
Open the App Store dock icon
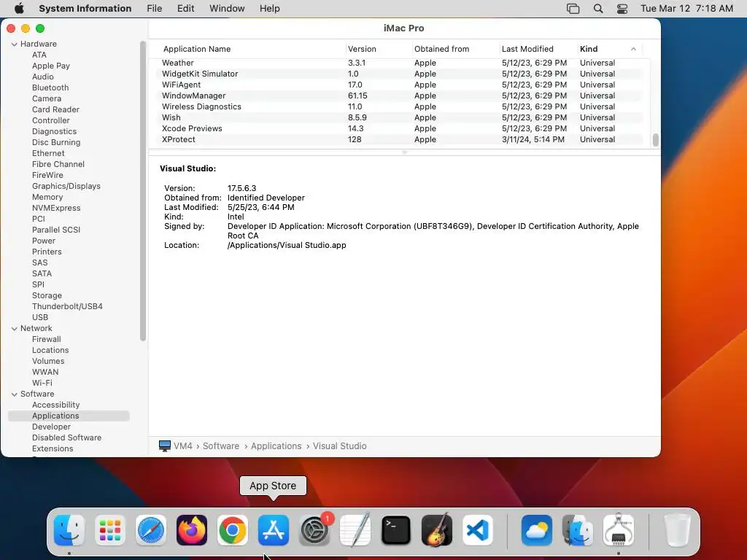click(274, 530)
